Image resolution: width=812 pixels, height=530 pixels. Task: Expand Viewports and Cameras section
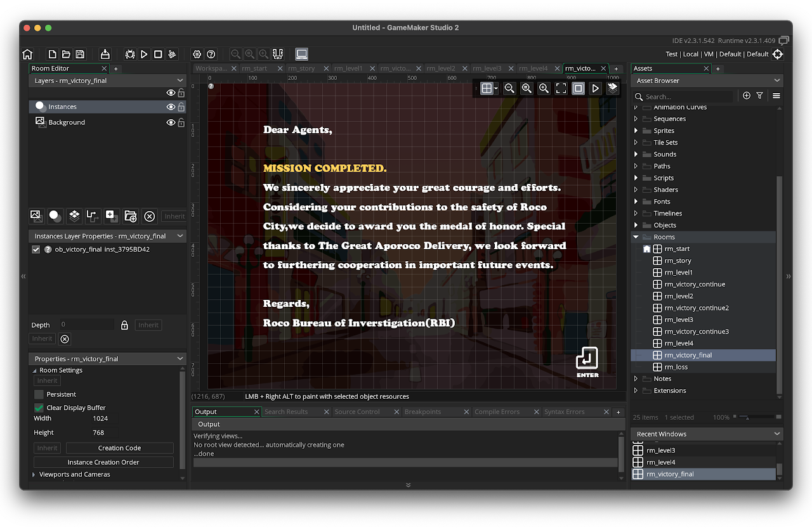tap(34, 474)
